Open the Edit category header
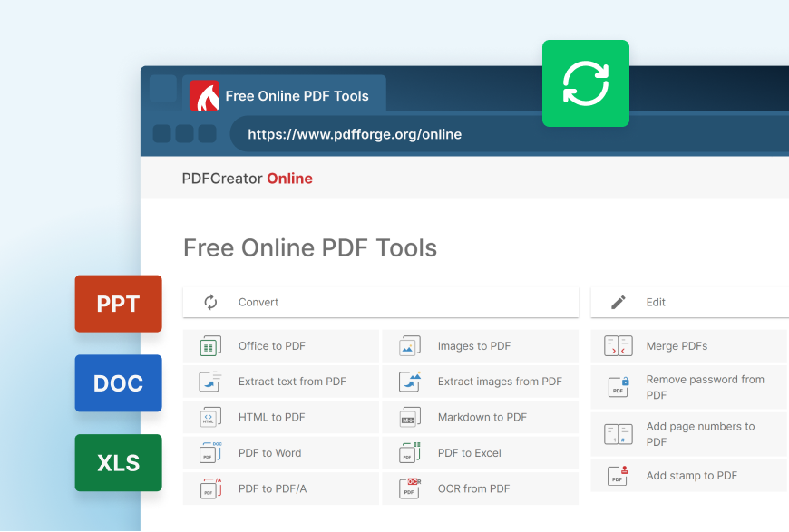The height and width of the screenshot is (532, 789). pyautogui.click(x=690, y=302)
